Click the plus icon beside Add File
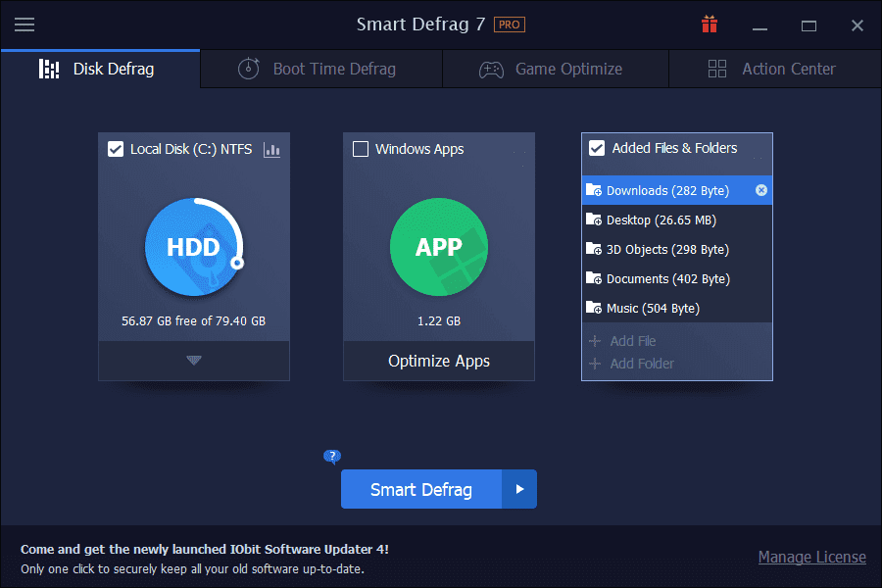Image resolution: width=882 pixels, height=588 pixels. tap(595, 341)
